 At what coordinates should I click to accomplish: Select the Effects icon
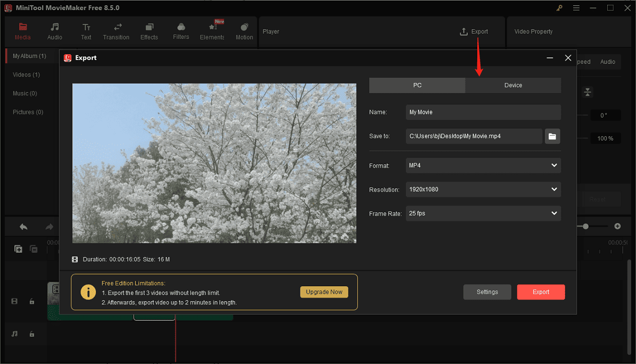click(149, 31)
